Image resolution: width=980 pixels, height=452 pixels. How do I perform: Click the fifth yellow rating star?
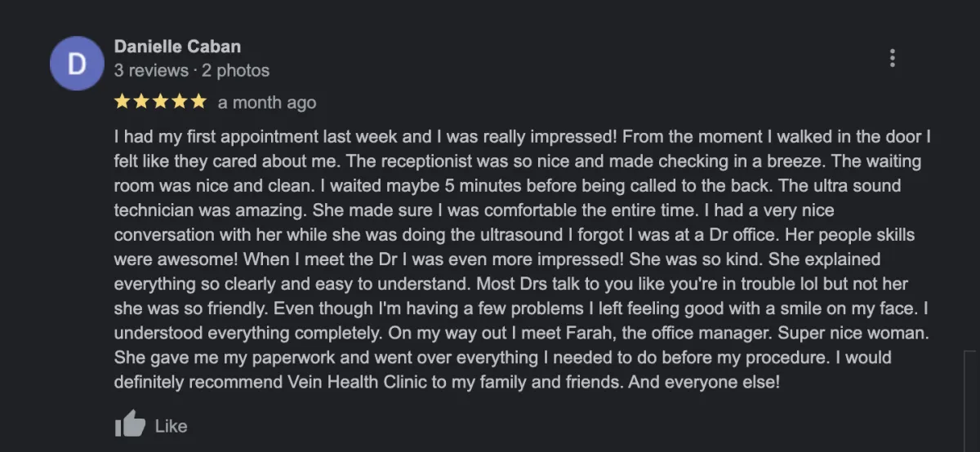coord(198,102)
